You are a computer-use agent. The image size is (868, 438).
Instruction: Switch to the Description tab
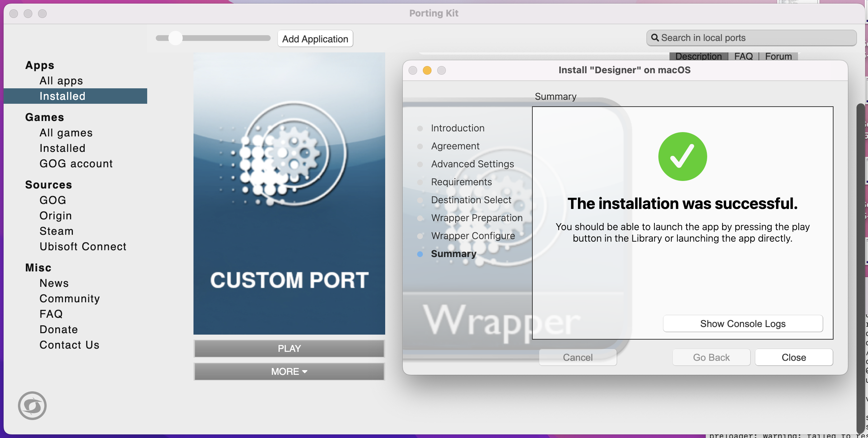point(698,56)
